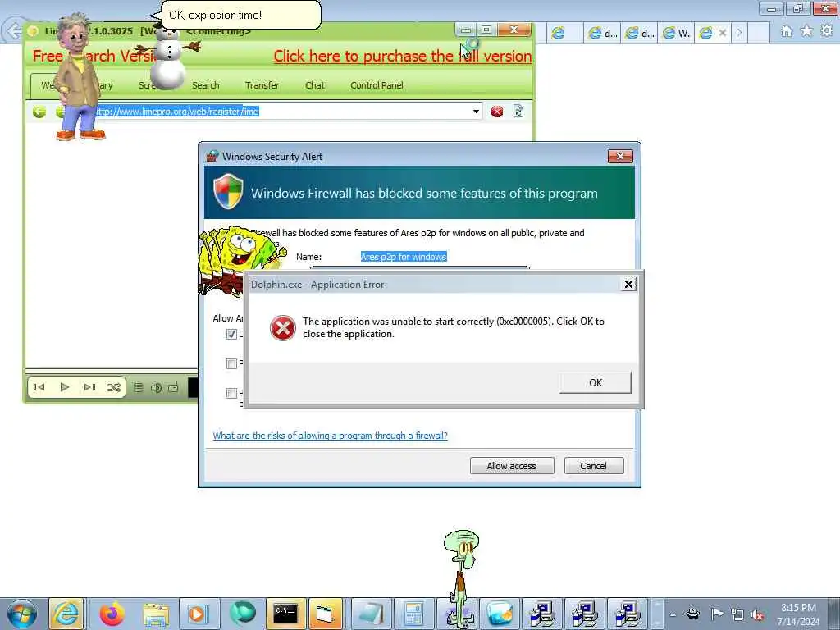Click OK in the Dolphin.exe error dialog
Viewport: 840px width, 630px height.
(596, 382)
